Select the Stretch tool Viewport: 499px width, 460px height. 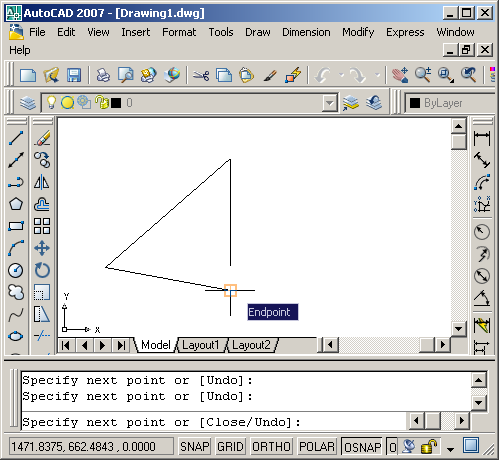[42, 314]
